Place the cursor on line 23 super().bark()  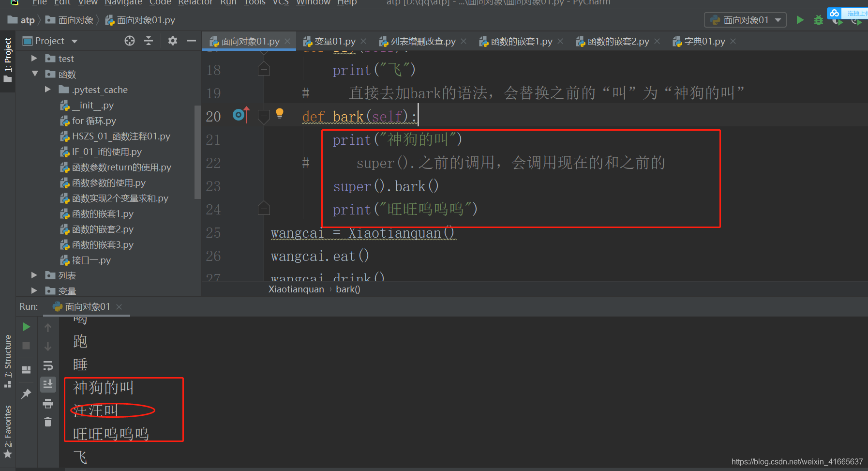coord(386,186)
